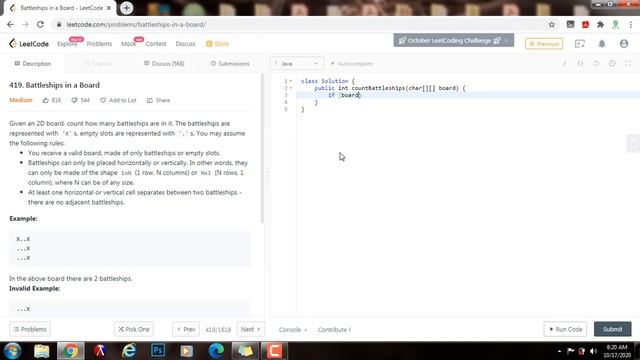Collapse fold arrow at code line 2
The height and width of the screenshot is (360, 640).
pyautogui.click(x=291, y=88)
